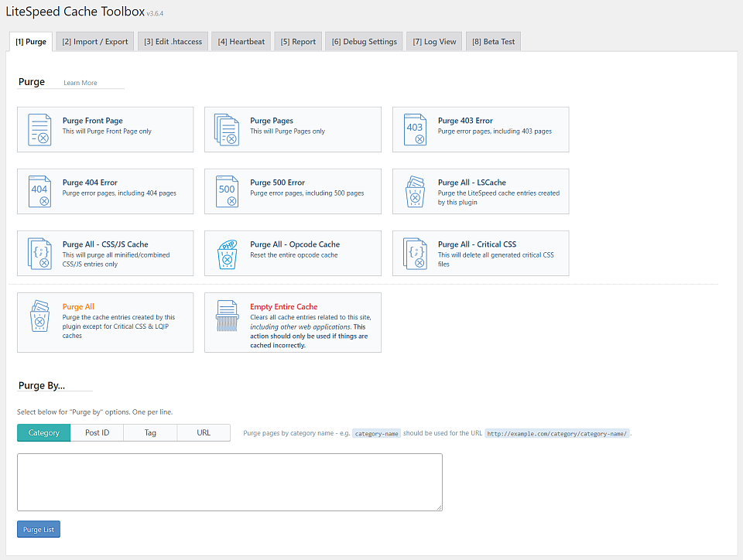Select the Post ID purge-by option
Image resolution: width=743 pixels, height=560 pixels.
click(98, 432)
